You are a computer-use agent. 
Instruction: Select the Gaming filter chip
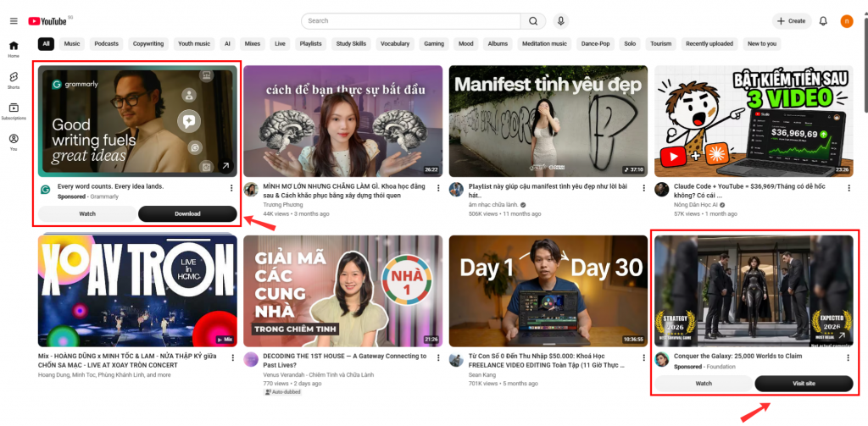pyautogui.click(x=434, y=44)
